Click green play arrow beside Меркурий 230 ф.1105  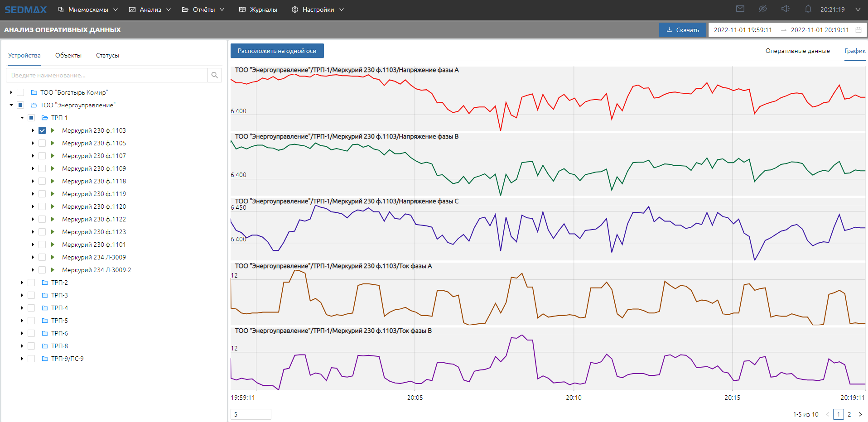[53, 143]
